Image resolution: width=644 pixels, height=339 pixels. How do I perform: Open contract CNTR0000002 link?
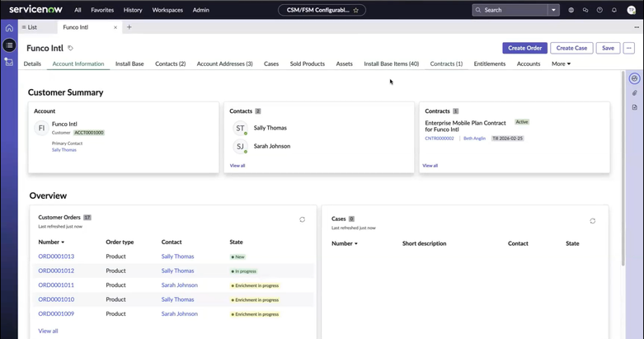coord(440,139)
